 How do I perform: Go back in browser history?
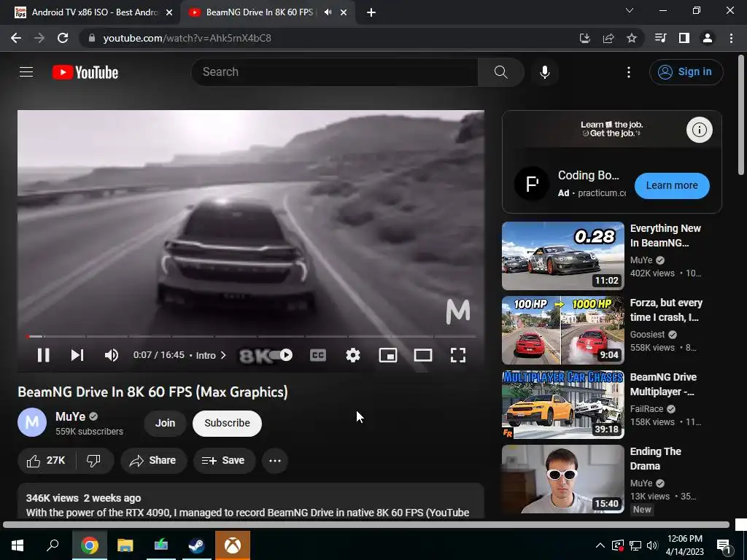coord(16,38)
